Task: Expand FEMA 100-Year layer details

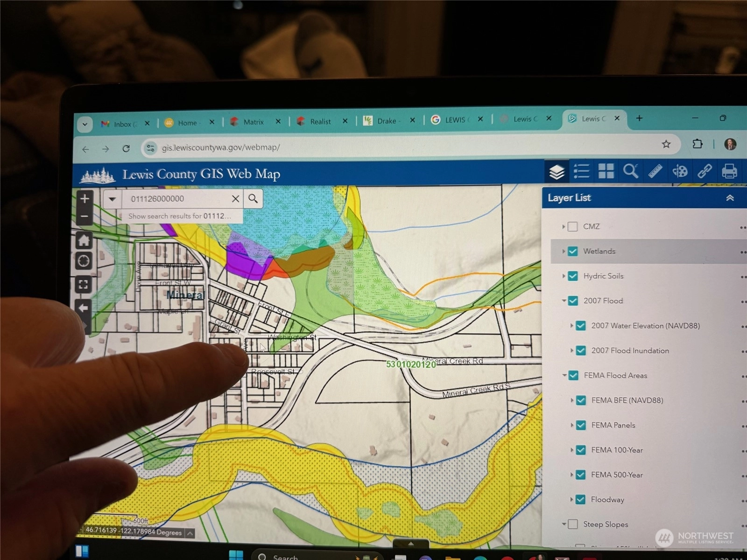Action: [571, 450]
